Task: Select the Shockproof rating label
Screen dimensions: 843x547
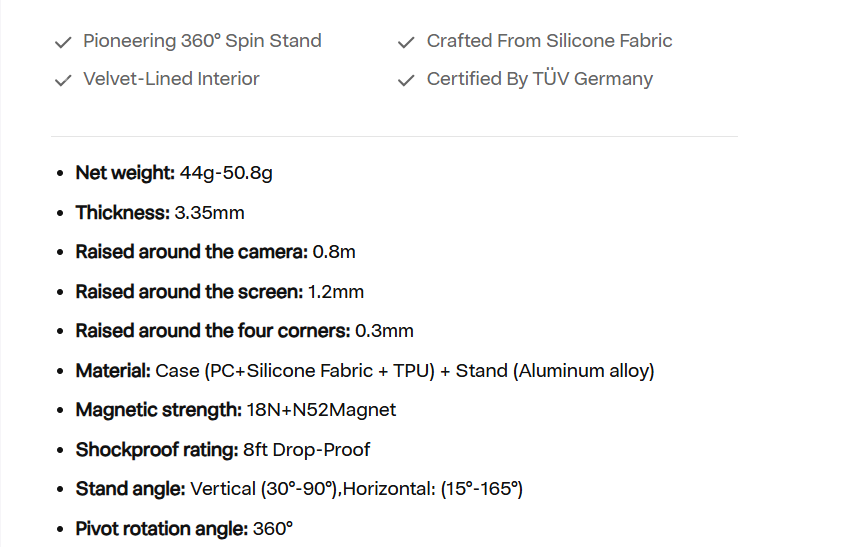Action: 157,450
